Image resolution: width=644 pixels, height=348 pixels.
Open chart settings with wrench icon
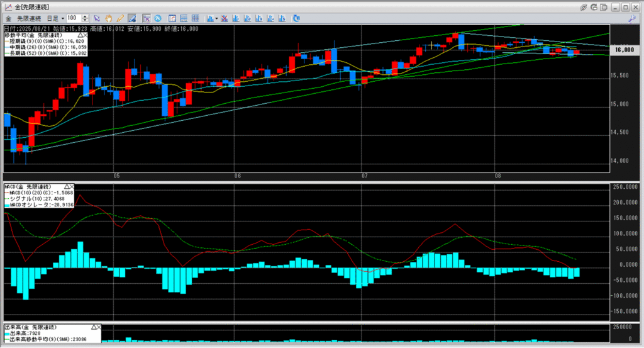pyautogui.click(x=631, y=18)
